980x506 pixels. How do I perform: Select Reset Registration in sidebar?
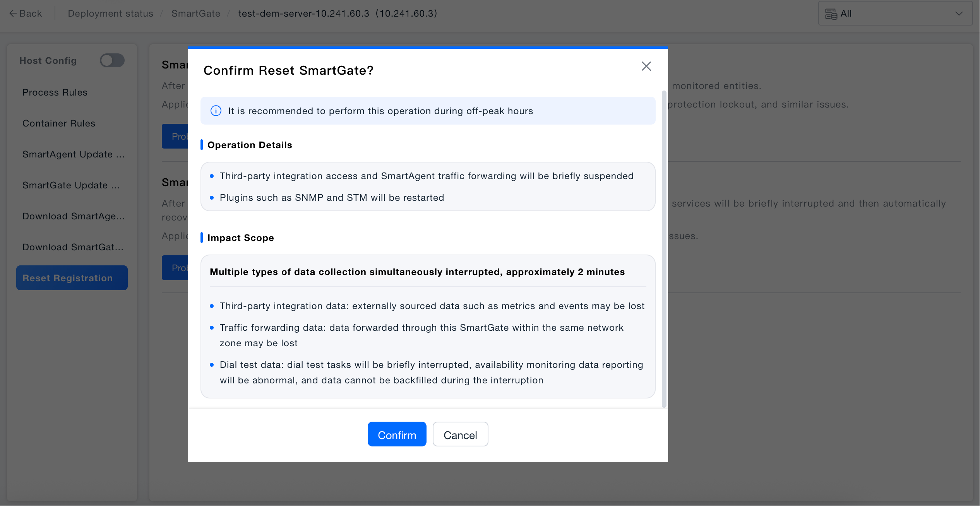(x=72, y=278)
